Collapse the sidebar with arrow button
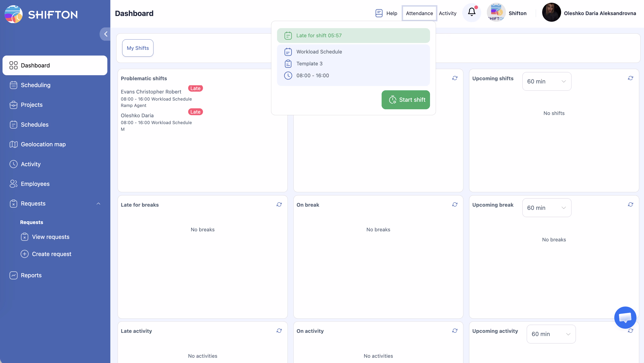Viewport: 644px width, 363px height. (x=106, y=34)
